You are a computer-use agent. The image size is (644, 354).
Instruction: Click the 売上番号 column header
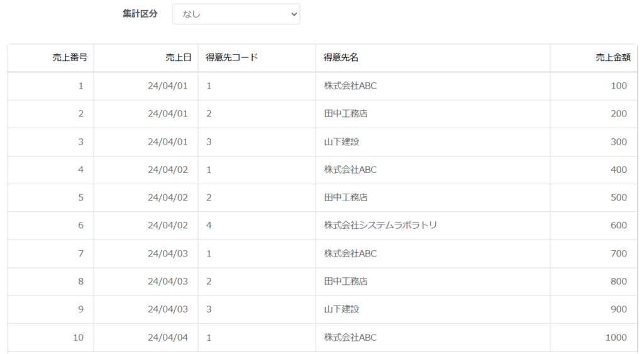50,58
